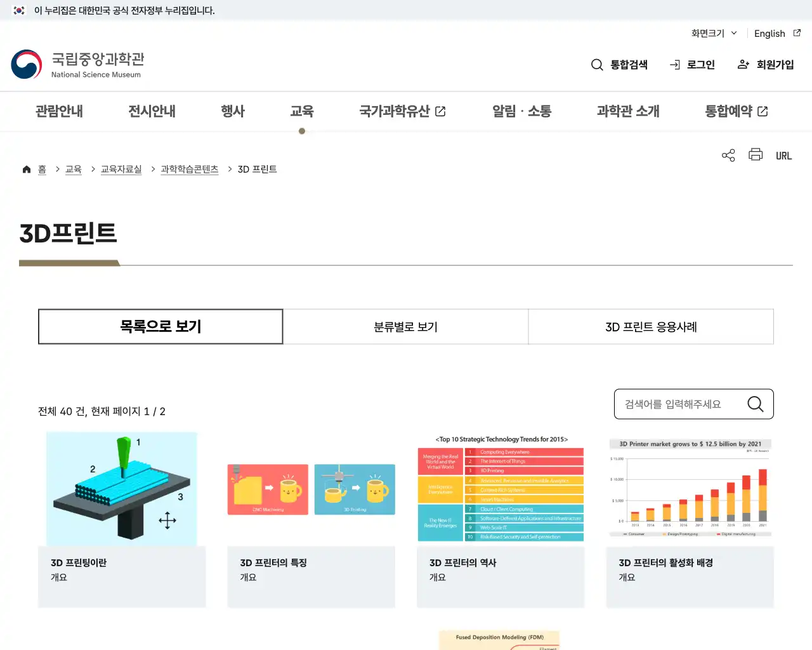Open the 교육자료실 breadcrumb link

(121, 169)
